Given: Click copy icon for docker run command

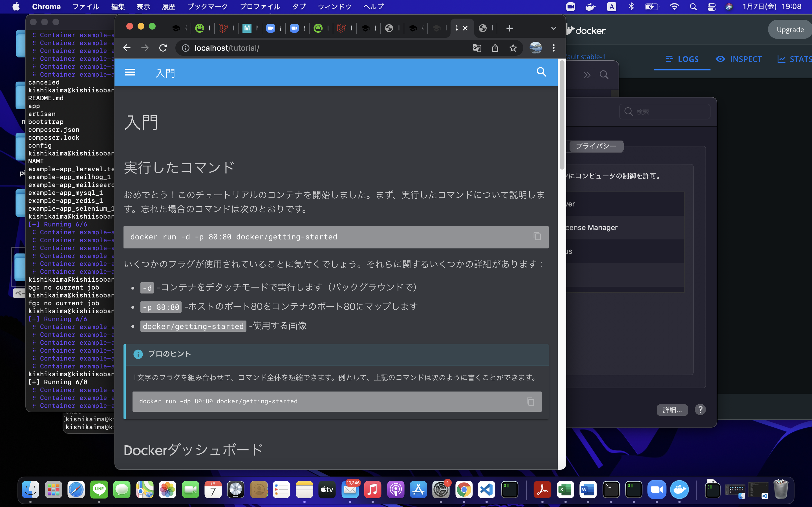Looking at the screenshot, I should coord(537,236).
